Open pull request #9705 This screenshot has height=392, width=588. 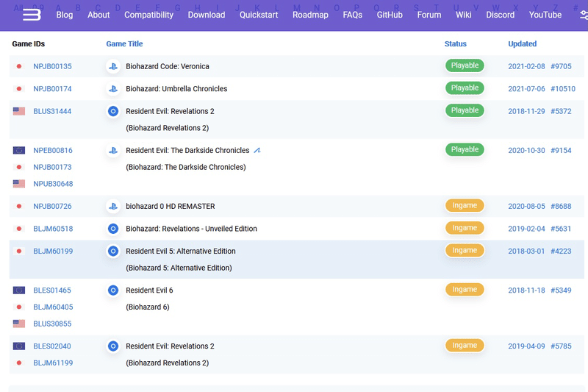click(x=561, y=66)
